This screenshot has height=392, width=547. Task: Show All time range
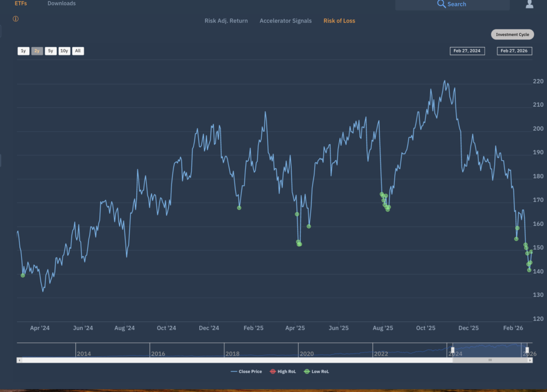point(78,51)
